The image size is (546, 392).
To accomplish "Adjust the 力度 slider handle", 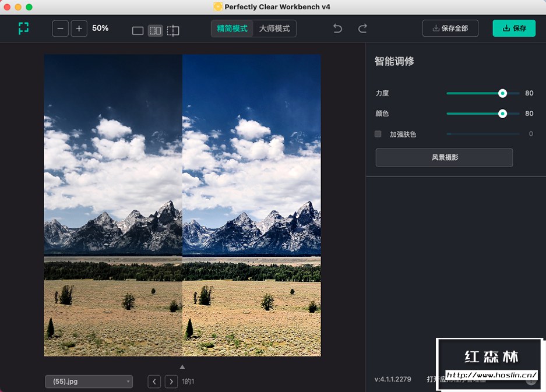I will 502,93.
